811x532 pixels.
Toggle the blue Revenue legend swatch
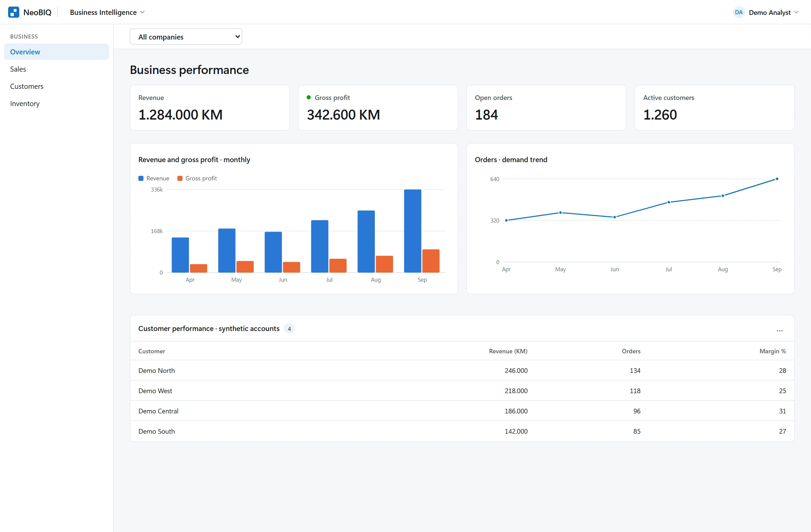[141, 178]
